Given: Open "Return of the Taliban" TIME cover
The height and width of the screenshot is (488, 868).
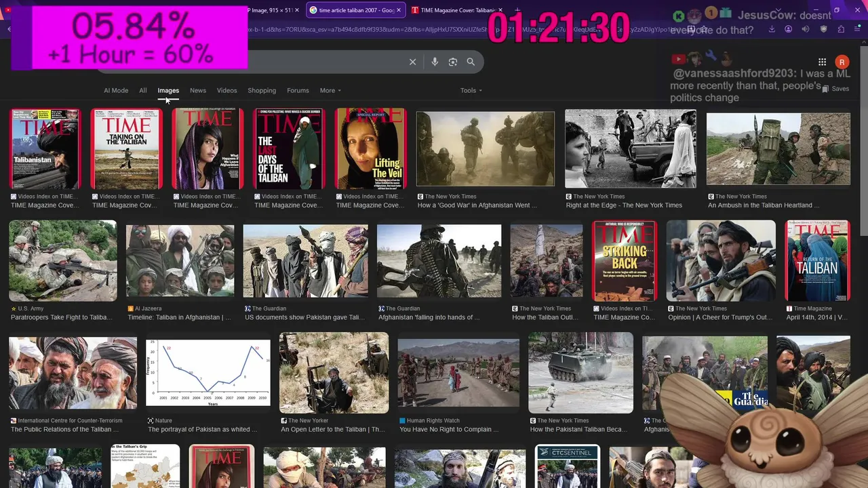Looking at the screenshot, I should (x=818, y=261).
